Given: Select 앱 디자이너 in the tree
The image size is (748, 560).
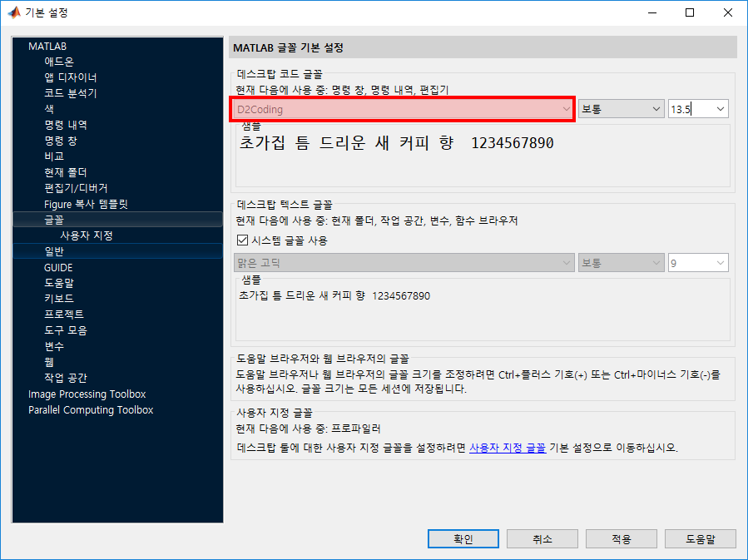Looking at the screenshot, I should 71,77.
